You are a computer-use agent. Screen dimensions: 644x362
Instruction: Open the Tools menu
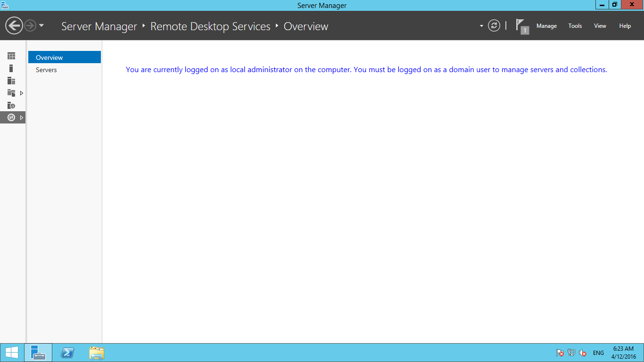(x=575, y=26)
